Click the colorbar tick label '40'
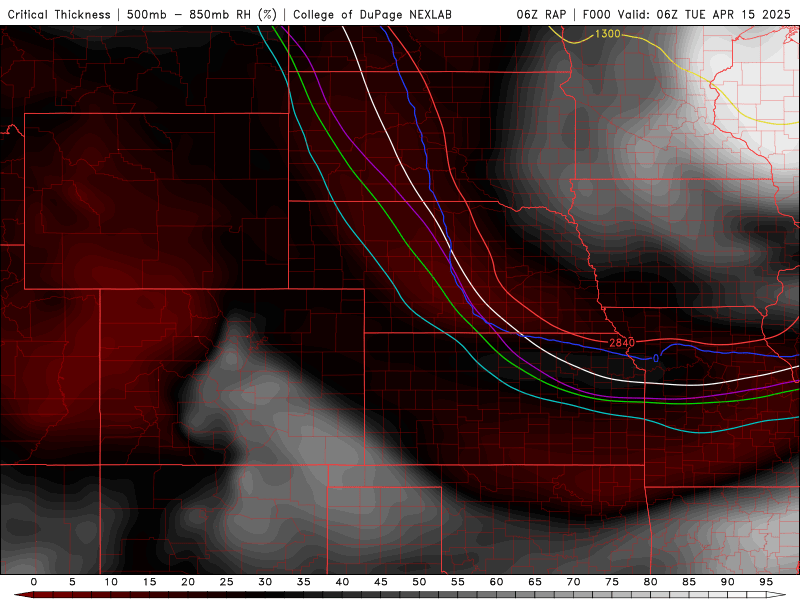 point(342,582)
